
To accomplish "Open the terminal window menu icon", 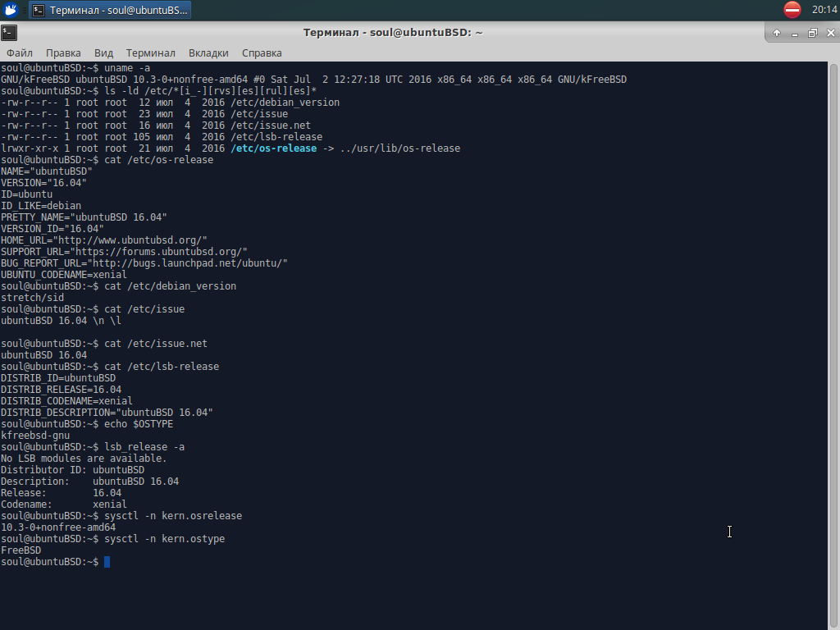I will tap(9, 33).
